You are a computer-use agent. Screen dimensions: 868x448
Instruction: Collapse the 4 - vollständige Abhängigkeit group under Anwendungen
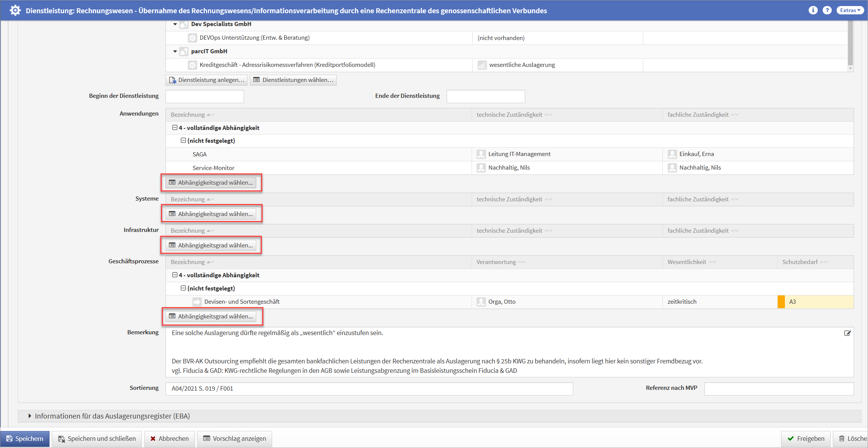point(175,128)
